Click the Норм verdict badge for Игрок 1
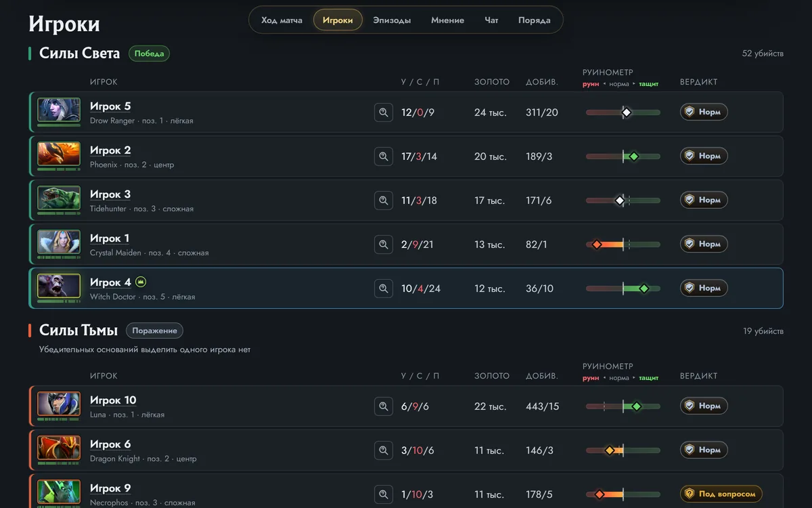This screenshot has height=508, width=812. click(x=704, y=244)
